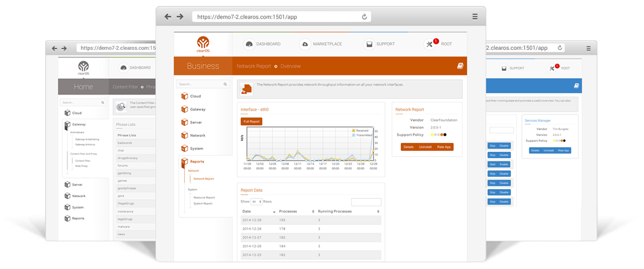This screenshot has height=269, width=644.
Task: Open Support in the right window
Action: tap(512, 68)
